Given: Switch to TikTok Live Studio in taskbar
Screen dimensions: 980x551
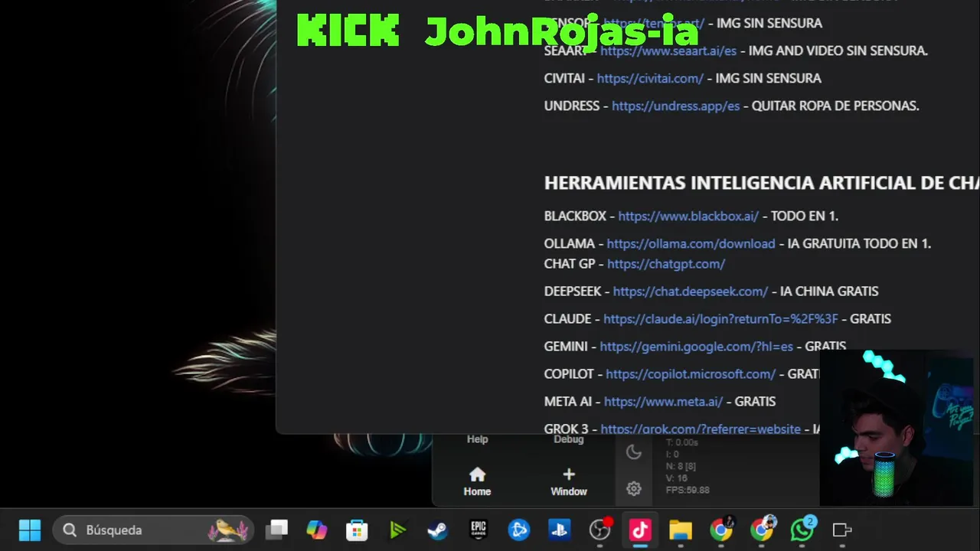Looking at the screenshot, I should click(x=640, y=530).
